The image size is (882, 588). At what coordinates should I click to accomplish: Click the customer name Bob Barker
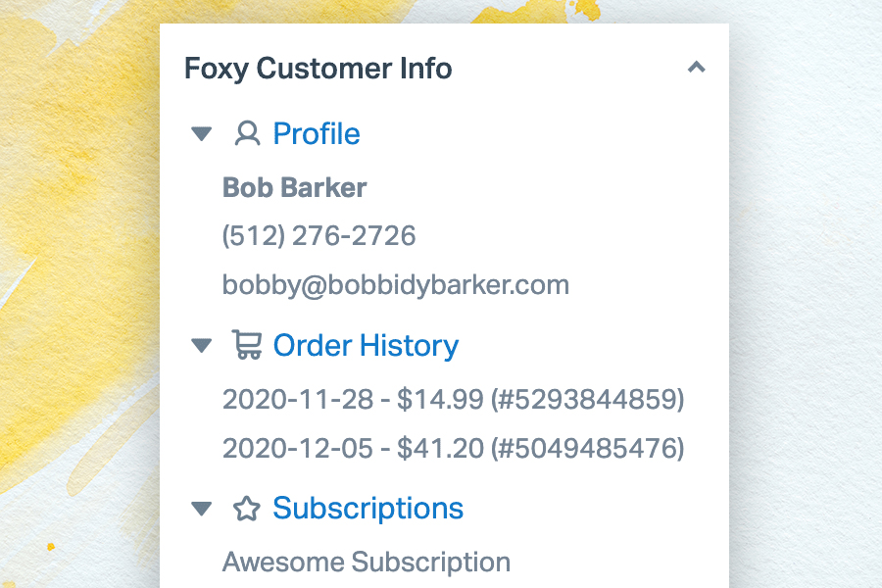(295, 187)
